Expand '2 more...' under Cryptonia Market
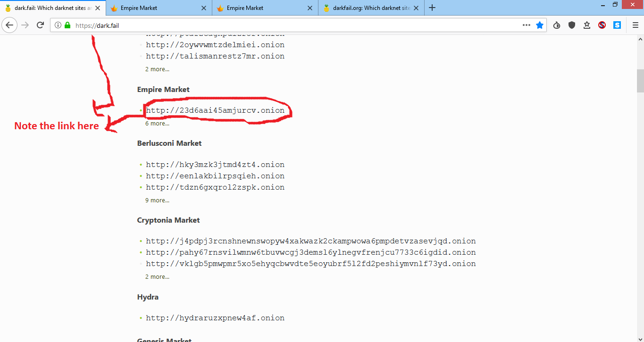 [x=157, y=277]
